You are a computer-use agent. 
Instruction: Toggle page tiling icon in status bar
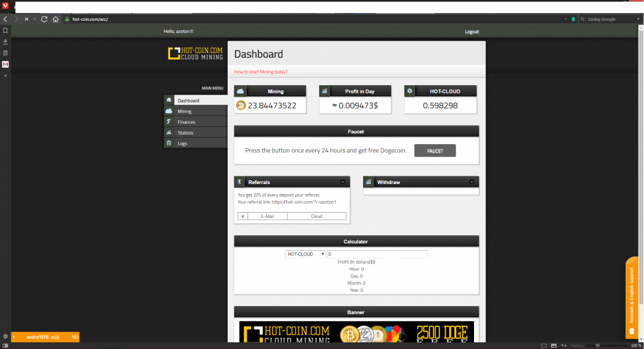pos(543,345)
